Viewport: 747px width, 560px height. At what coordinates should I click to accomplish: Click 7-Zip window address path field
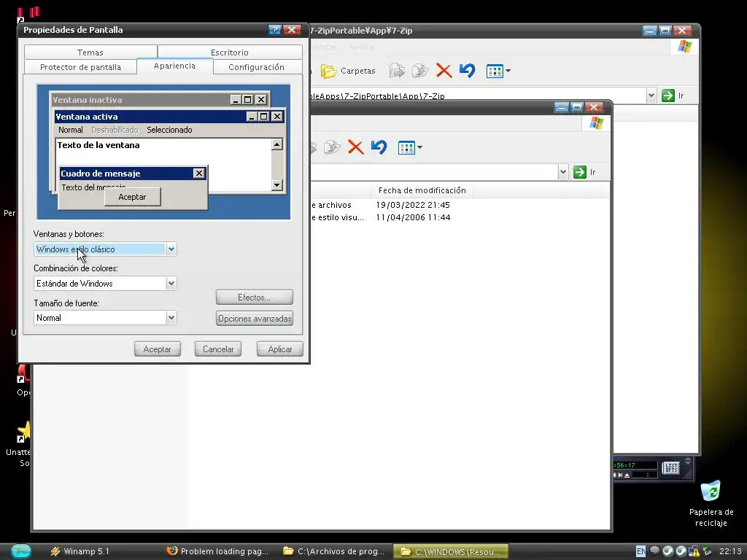(478, 96)
